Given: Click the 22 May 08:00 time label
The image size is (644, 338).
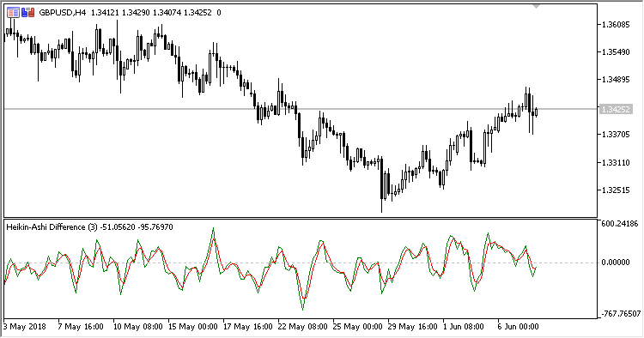Looking at the screenshot, I should click(x=303, y=327).
